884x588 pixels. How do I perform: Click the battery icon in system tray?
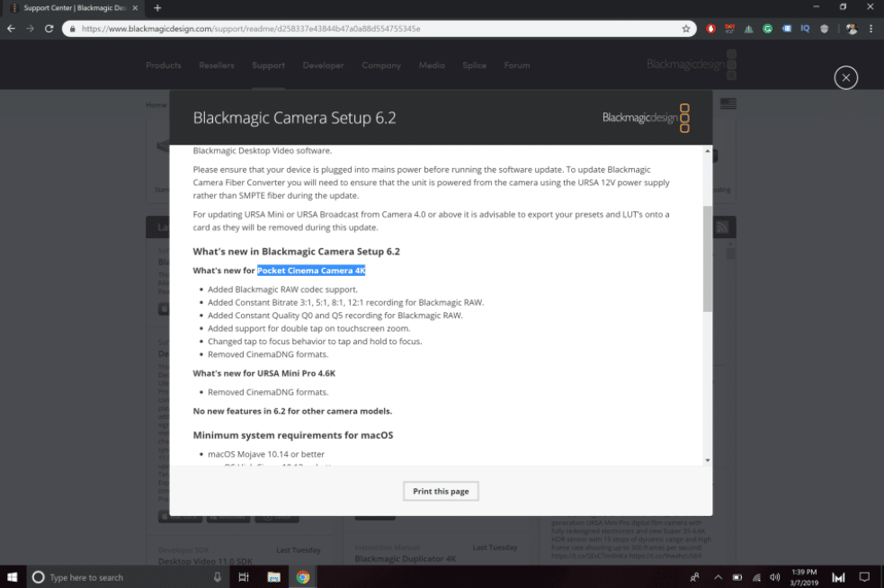click(x=737, y=577)
